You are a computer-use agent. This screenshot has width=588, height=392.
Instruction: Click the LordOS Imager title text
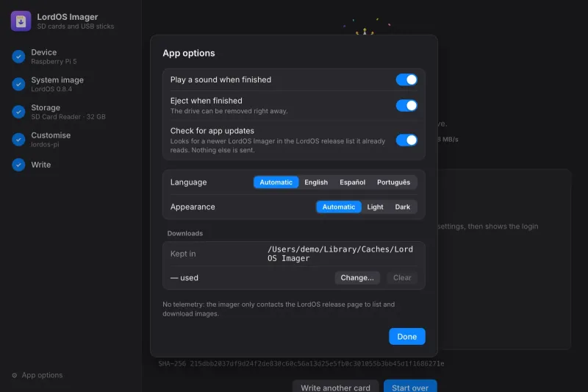click(x=68, y=17)
